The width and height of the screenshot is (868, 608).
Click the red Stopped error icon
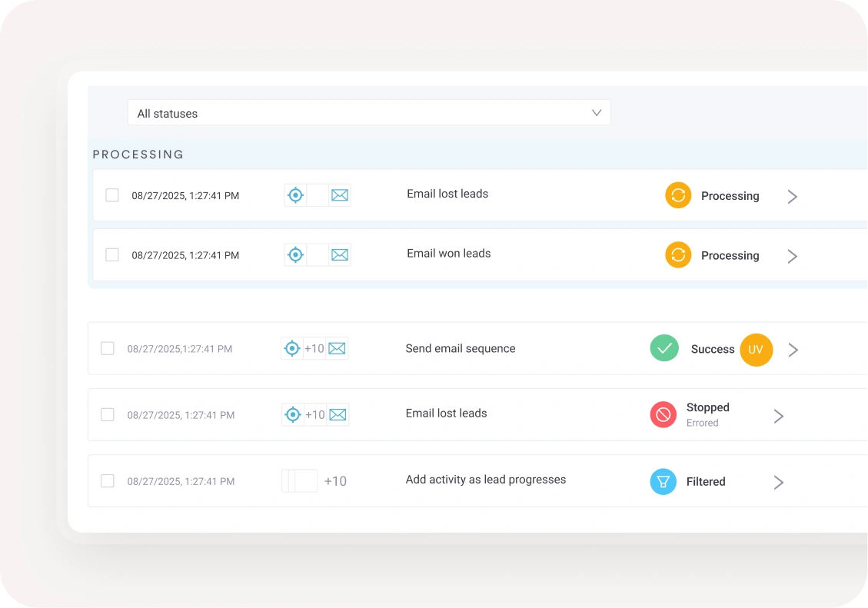click(663, 415)
